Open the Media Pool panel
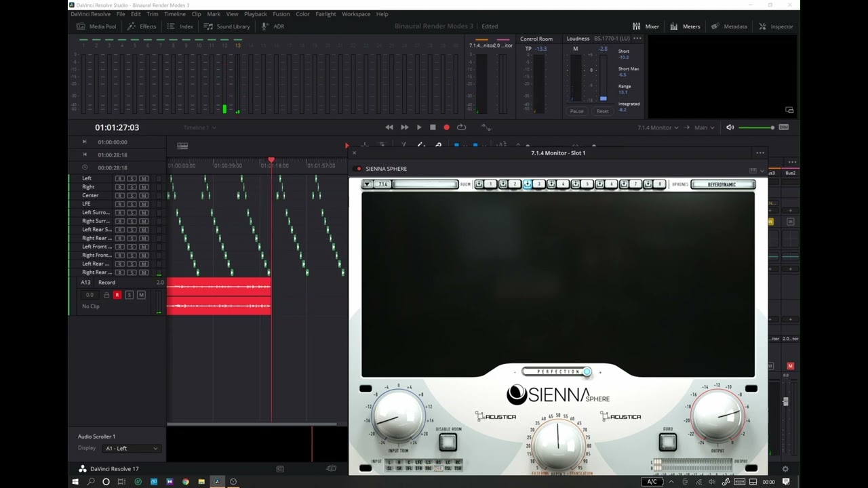The height and width of the screenshot is (488, 868). click(96, 26)
